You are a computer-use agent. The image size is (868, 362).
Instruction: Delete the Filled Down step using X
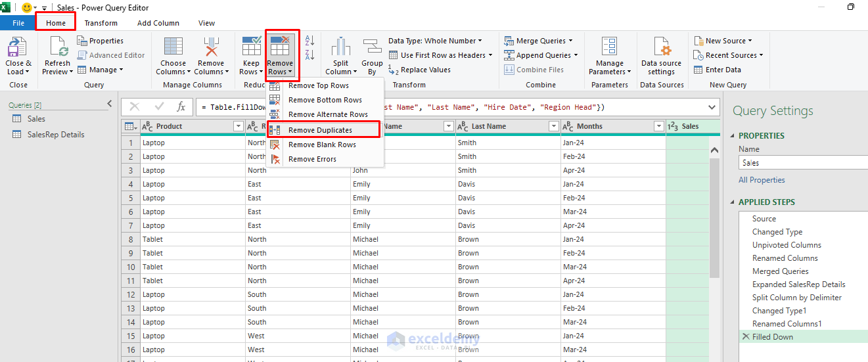coord(744,337)
